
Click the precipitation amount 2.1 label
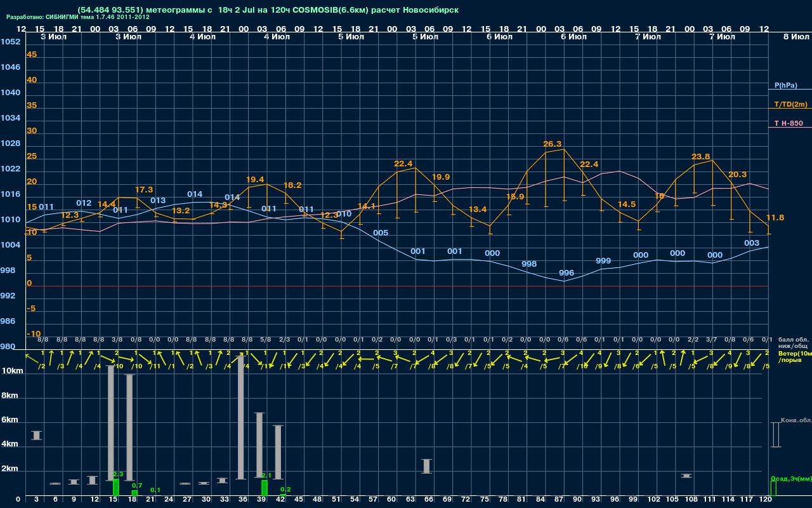[x=266, y=476]
